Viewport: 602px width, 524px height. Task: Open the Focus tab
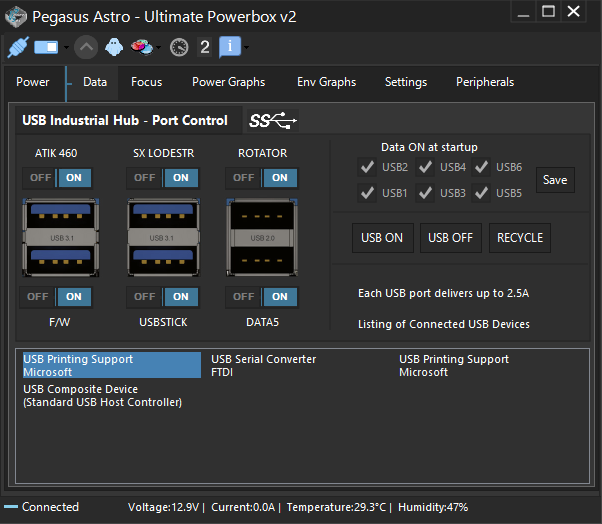pyautogui.click(x=146, y=82)
